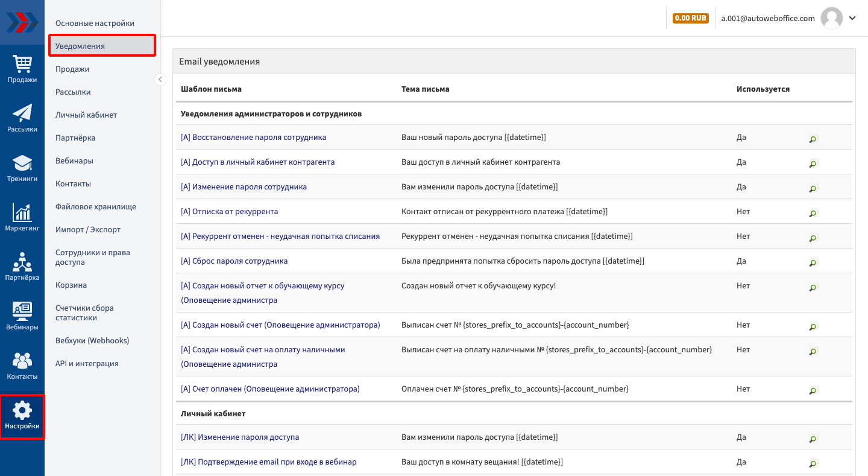The height and width of the screenshot is (476, 868).
Task: Click magnifier for Отписка от рекуррента row
Action: coord(813,214)
